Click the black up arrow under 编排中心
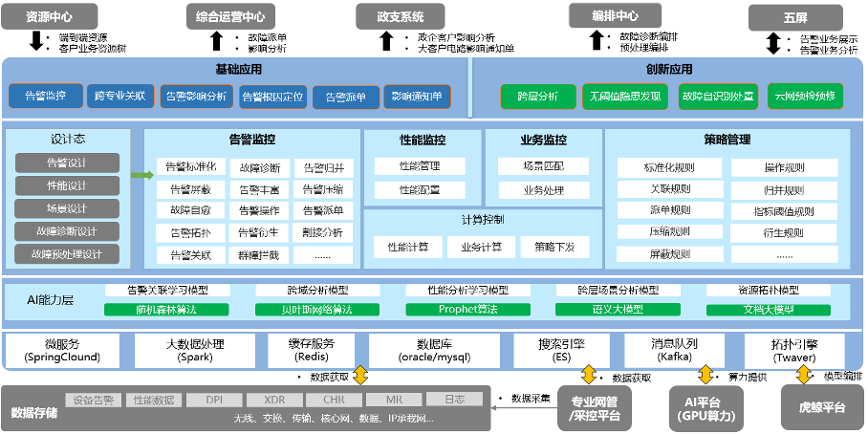Screen dimensions: 868x434 597,41
